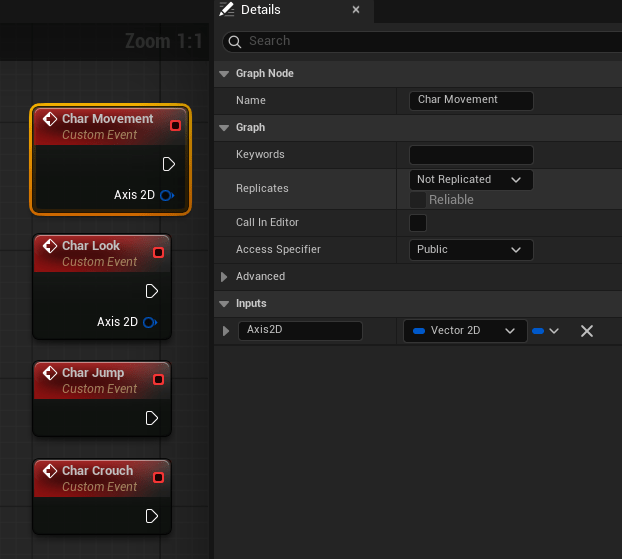This screenshot has width=622, height=559.
Task: Click the Char Movement execution output pin
Action: point(169,164)
